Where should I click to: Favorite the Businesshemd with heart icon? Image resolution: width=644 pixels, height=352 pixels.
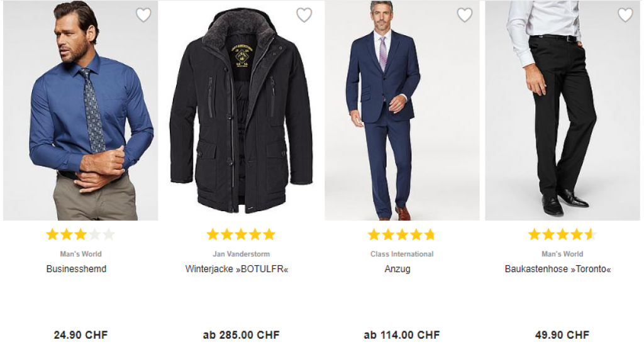click(x=143, y=15)
